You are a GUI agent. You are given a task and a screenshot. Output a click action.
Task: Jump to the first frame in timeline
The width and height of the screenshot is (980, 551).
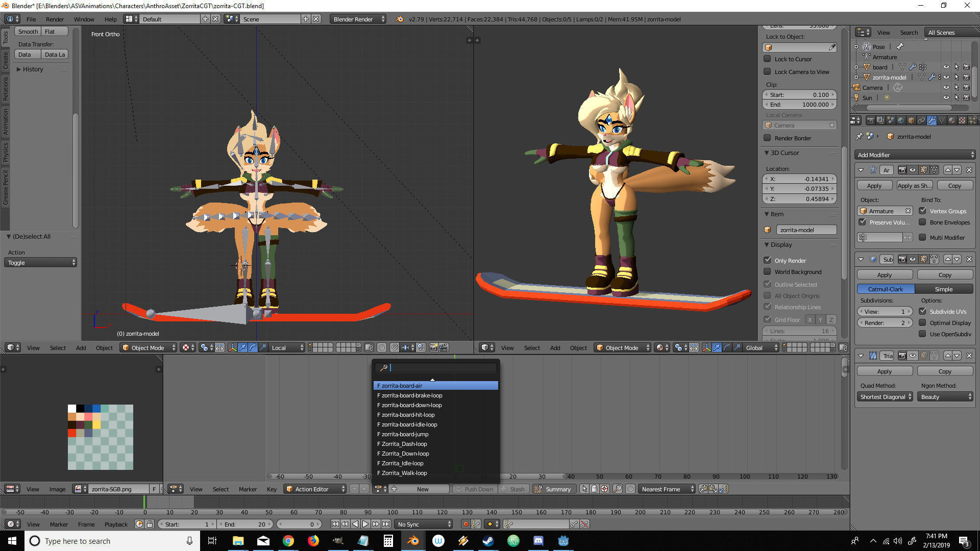(x=335, y=524)
